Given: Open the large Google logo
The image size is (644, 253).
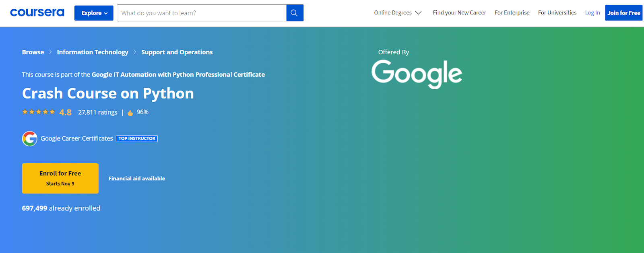Looking at the screenshot, I should 417,74.
